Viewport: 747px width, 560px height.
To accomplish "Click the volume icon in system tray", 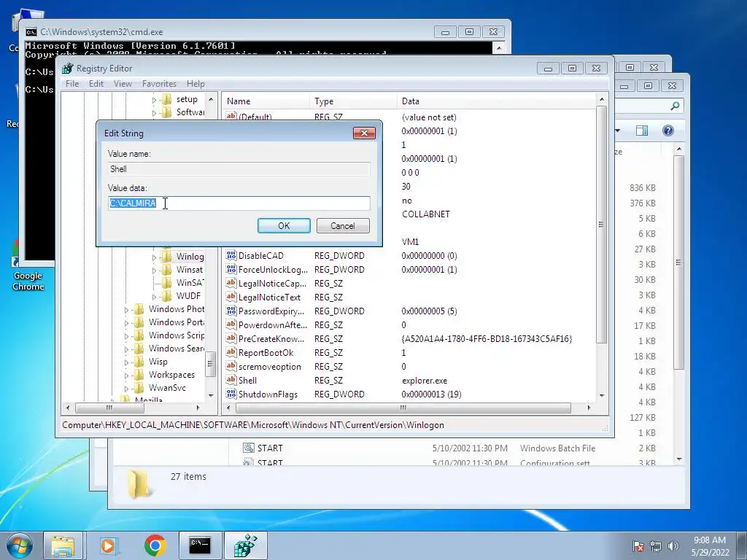I will [x=673, y=546].
